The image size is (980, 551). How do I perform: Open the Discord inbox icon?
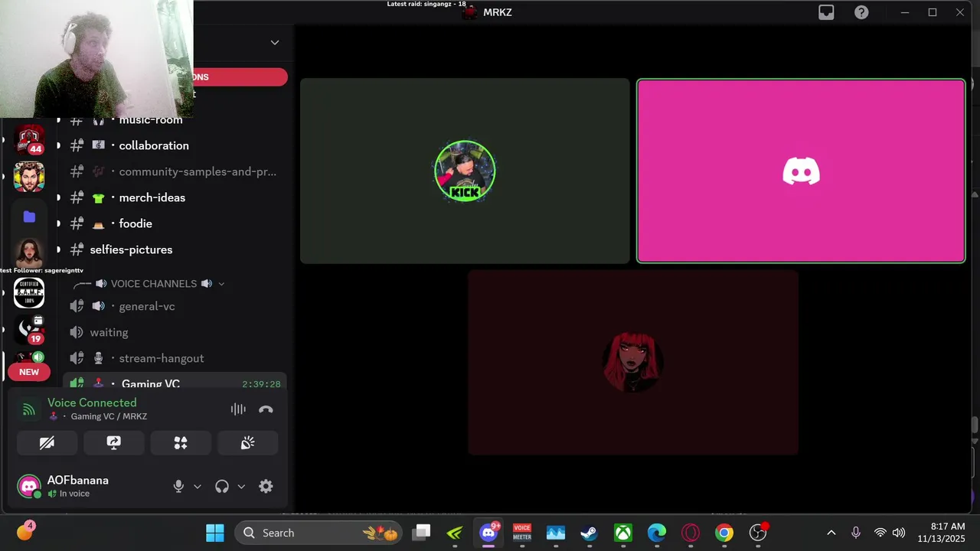[x=826, y=12]
